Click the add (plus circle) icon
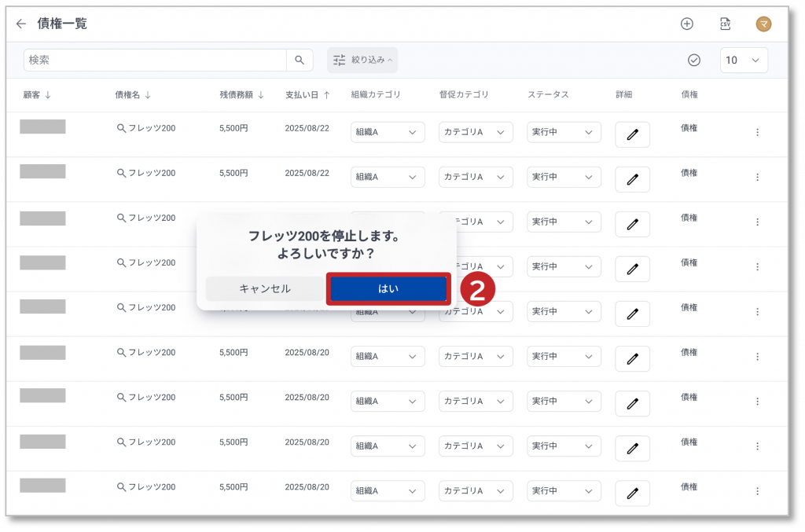Screen dimensions: 805x532 point(686,24)
